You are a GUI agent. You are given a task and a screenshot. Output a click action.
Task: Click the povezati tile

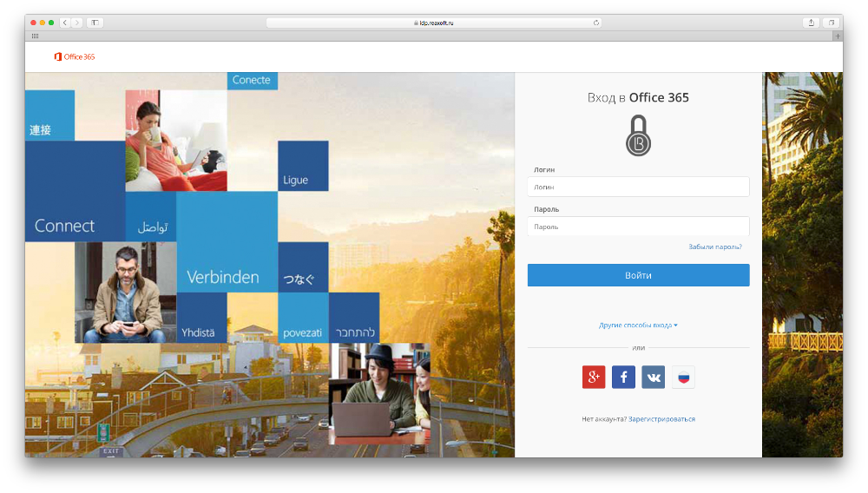pos(303,318)
